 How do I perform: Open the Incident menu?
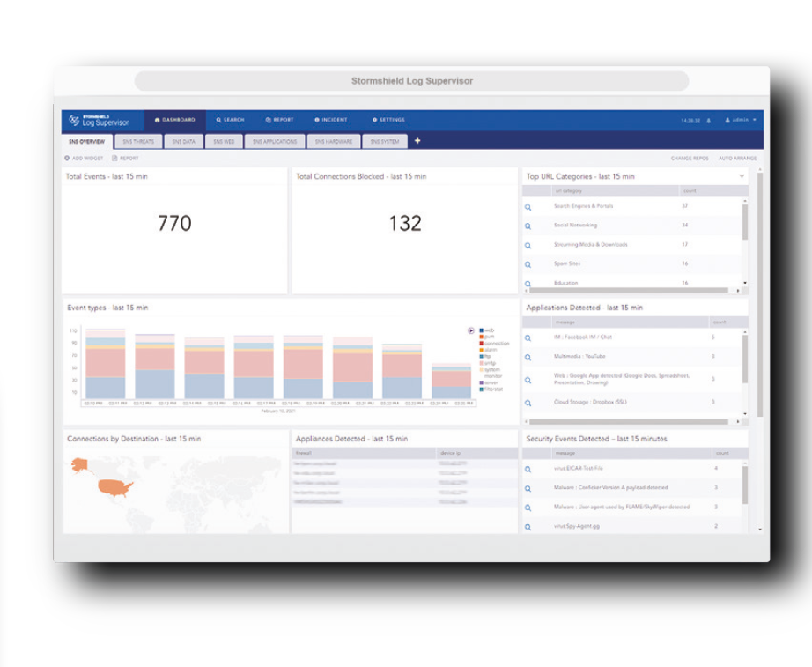(331, 120)
